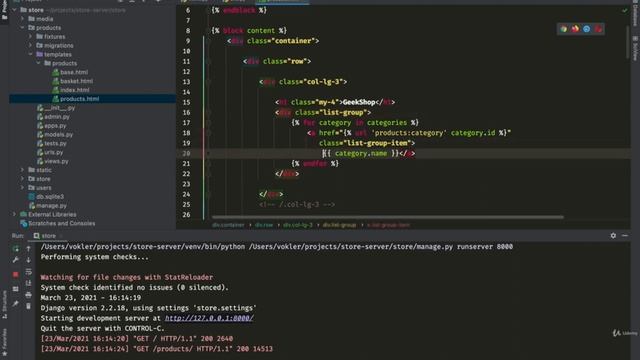This screenshot has height=360, width=640.
Task: Click gutter line number 20
Action: click(186, 153)
